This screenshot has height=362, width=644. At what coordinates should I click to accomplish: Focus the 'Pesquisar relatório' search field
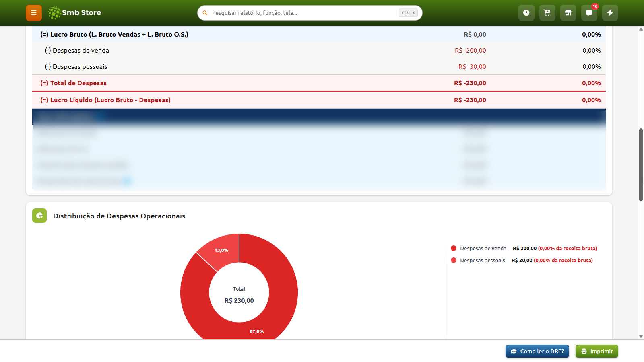tap(310, 13)
